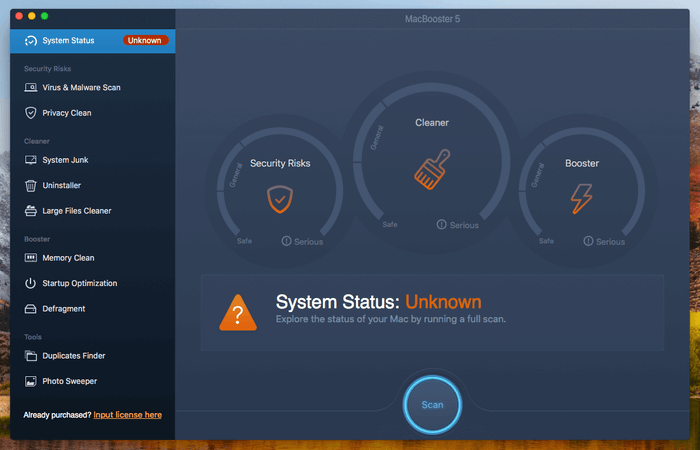Go to System Junk in the sidebar
The height and width of the screenshot is (450, 700).
pyautogui.click(x=93, y=160)
